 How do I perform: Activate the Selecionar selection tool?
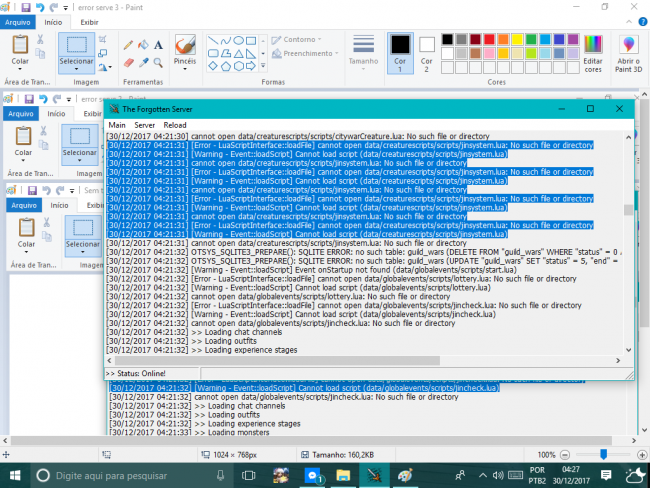click(77, 45)
